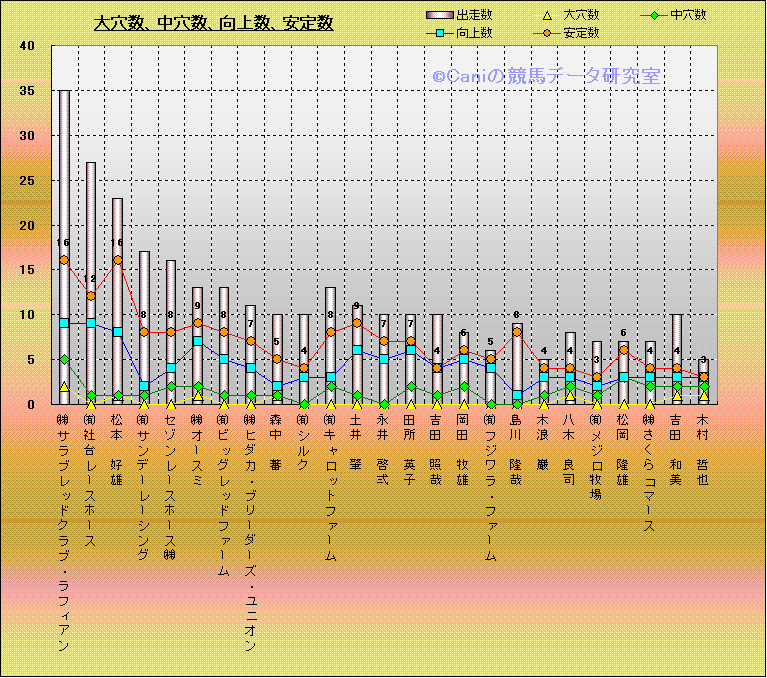Click the yellow triangle 大穴数 legend marker
Image resolution: width=767 pixels, height=678 pixels.
548,15
